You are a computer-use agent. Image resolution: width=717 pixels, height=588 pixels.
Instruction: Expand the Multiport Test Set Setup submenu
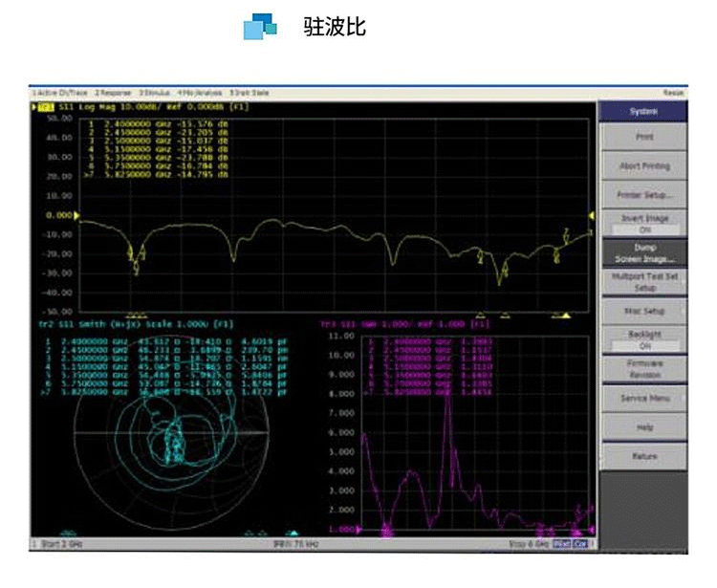pyautogui.click(x=643, y=282)
